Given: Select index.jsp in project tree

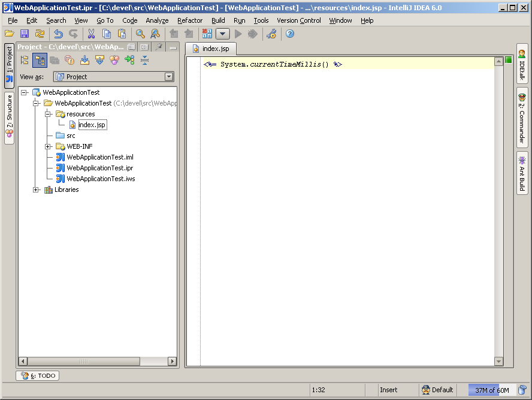Looking at the screenshot, I should coord(92,125).
